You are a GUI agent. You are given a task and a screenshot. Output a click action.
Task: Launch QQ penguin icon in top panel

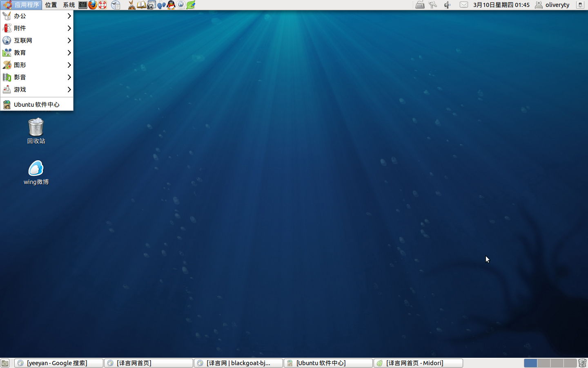click(x=171, y=5)
